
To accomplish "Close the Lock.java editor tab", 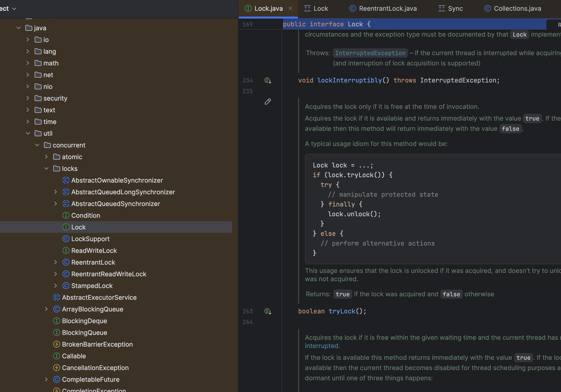I will (290, 9).
